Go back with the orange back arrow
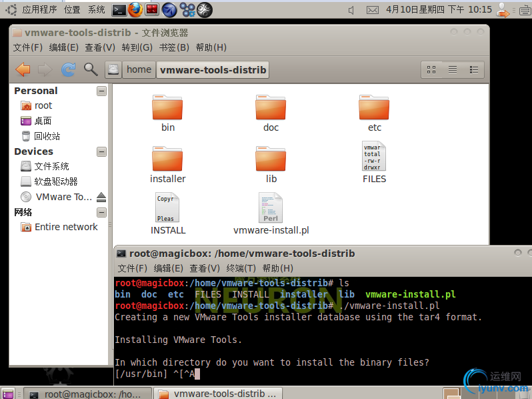The height and width of the screenshot is (399, 532). [23, 69]
